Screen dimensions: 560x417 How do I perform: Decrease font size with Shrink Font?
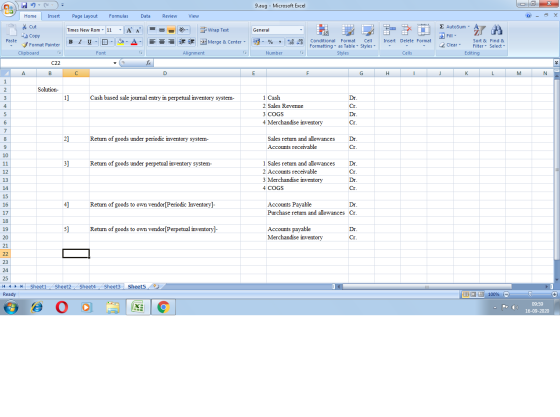pyautogui.click(x=138, y=30)
